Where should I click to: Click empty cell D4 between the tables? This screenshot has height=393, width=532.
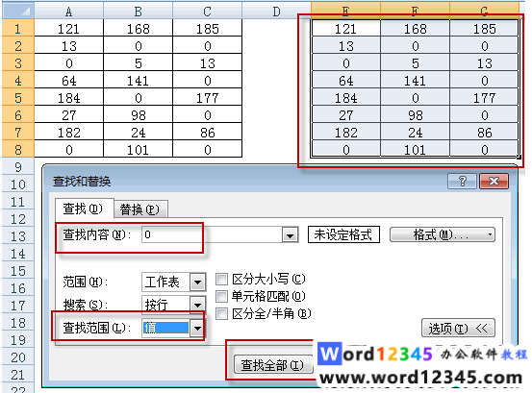coord(276,80)
